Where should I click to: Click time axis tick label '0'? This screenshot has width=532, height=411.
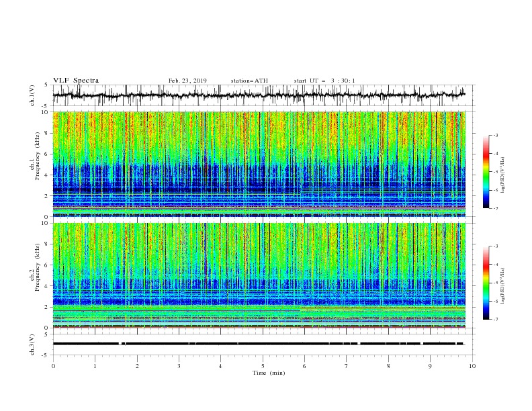click(x=53, y=366)
